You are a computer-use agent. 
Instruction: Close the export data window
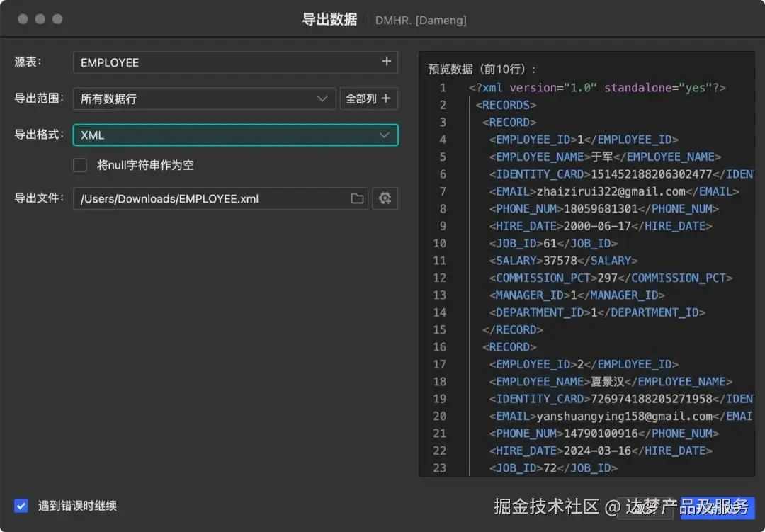23,19
